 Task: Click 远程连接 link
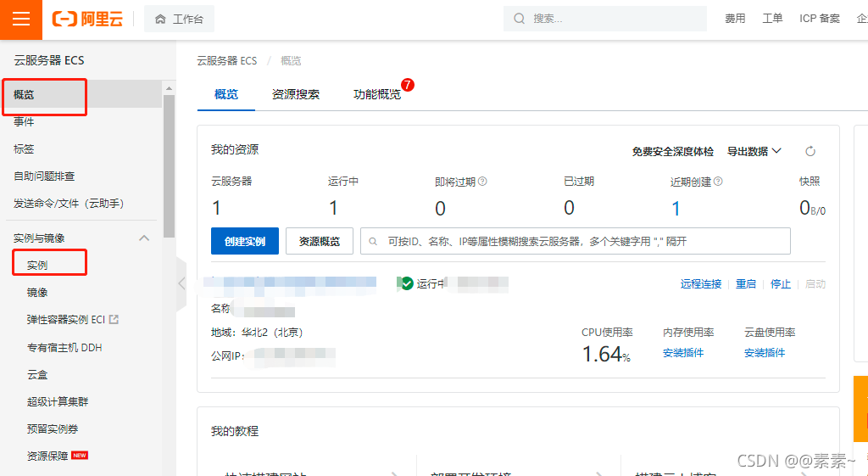pos(701,283)
